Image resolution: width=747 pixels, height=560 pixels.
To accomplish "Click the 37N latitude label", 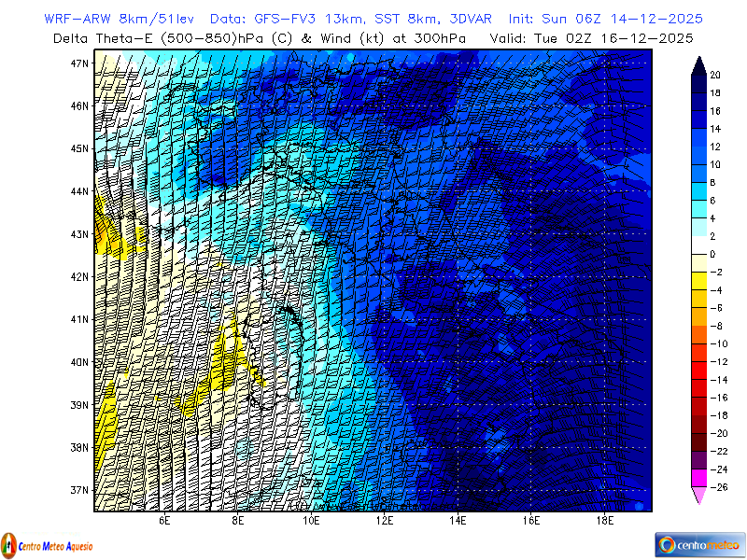I will coord(78,490).
